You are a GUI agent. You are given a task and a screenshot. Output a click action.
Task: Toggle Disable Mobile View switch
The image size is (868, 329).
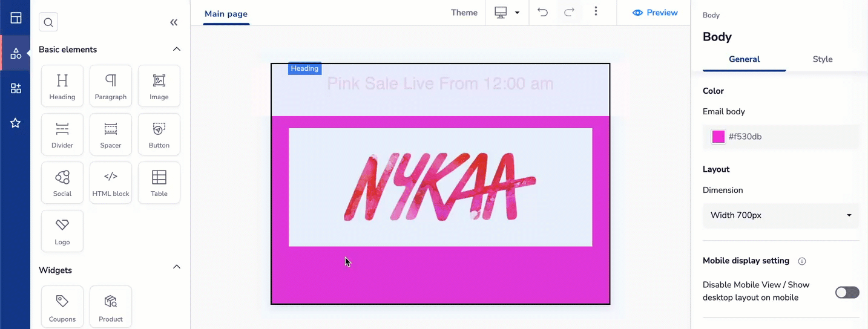click(x=847, y=293)
